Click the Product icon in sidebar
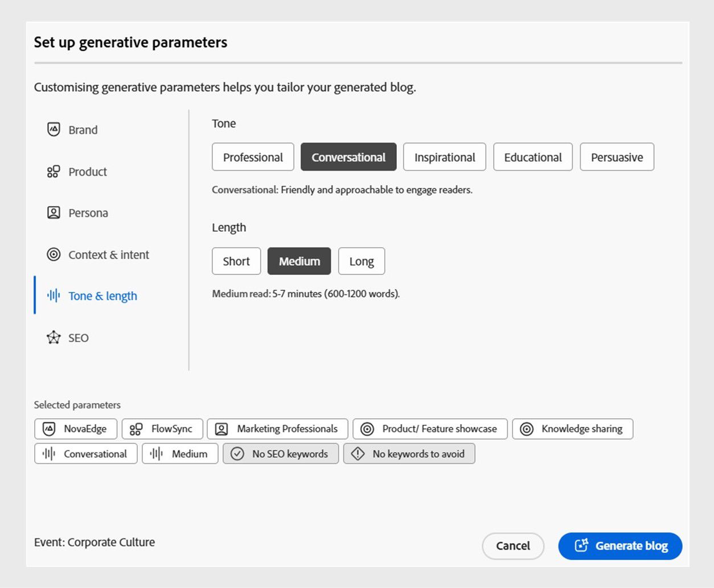 point(54,171)
